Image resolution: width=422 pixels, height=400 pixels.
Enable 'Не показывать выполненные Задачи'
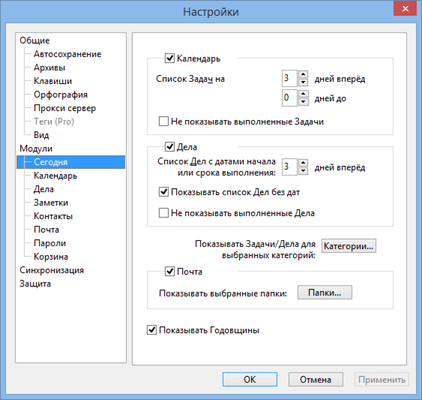coord(164,121)
